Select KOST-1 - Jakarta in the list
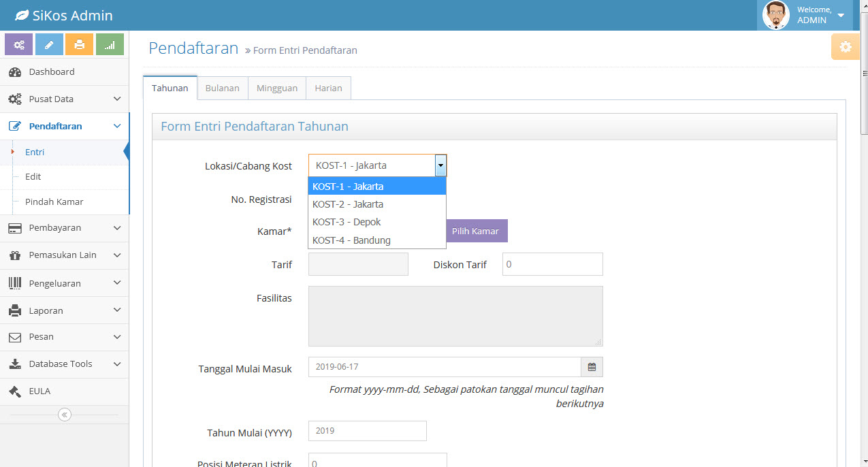The height and width of the screenshot is (467, 868). 377,187
